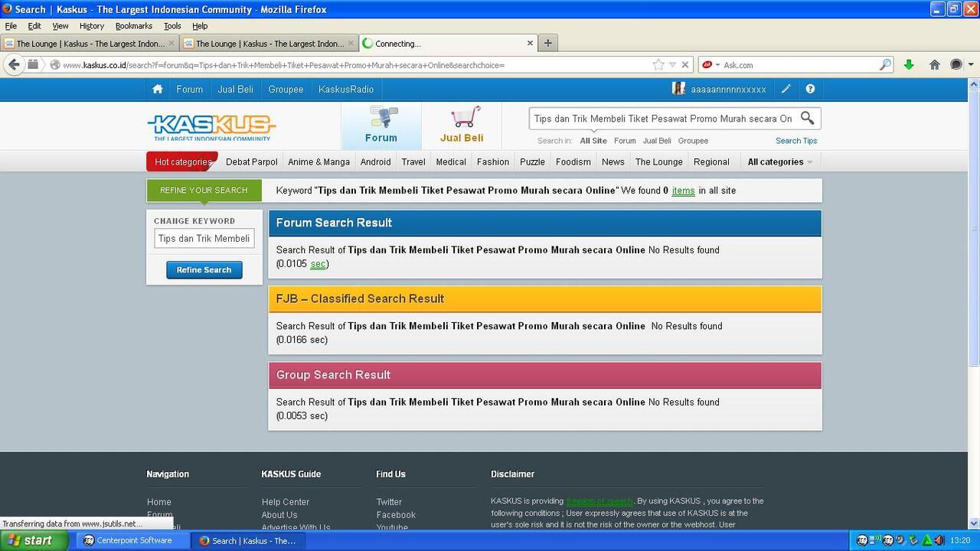
Task: Click the volume icon in system tray
Action: [x=939, y=540]
